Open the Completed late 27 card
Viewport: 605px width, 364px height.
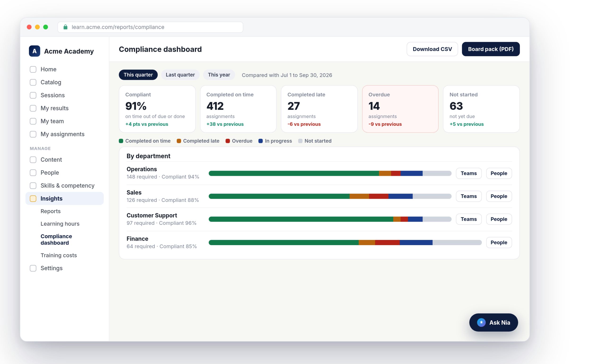(319, 109)
